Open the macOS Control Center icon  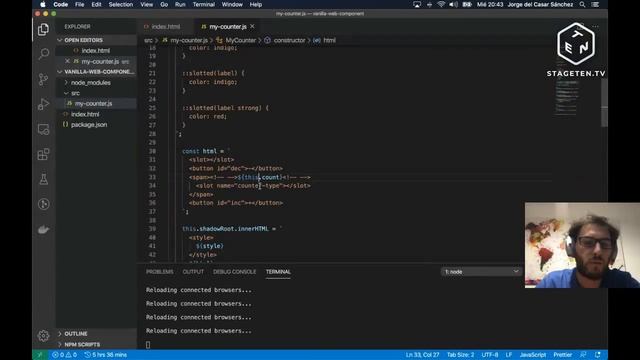click(x=596, y=4)
